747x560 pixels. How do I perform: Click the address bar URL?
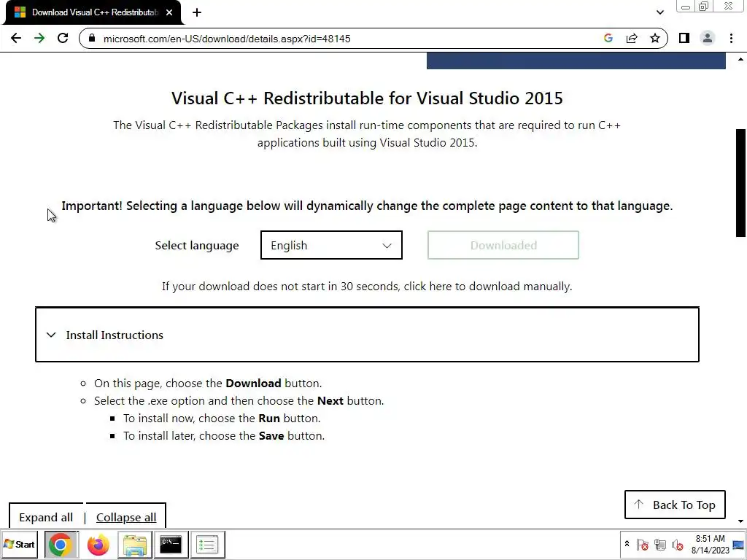[x=227, y=39]
